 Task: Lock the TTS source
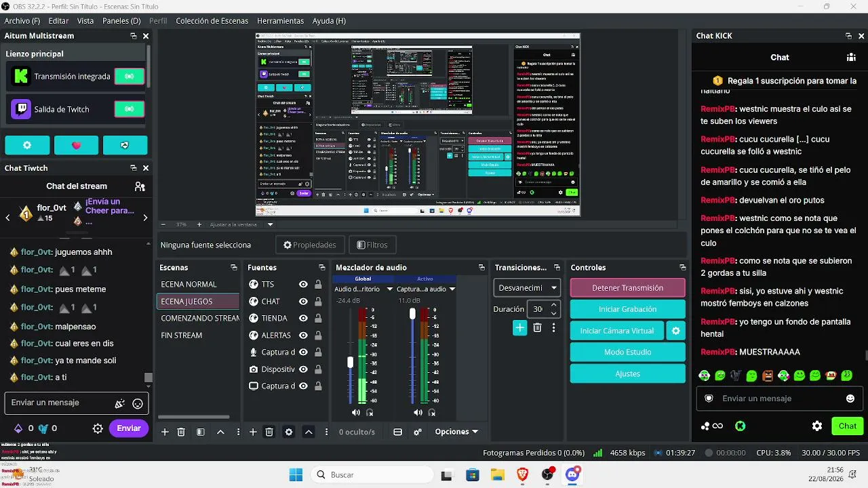tap(318, 285)
